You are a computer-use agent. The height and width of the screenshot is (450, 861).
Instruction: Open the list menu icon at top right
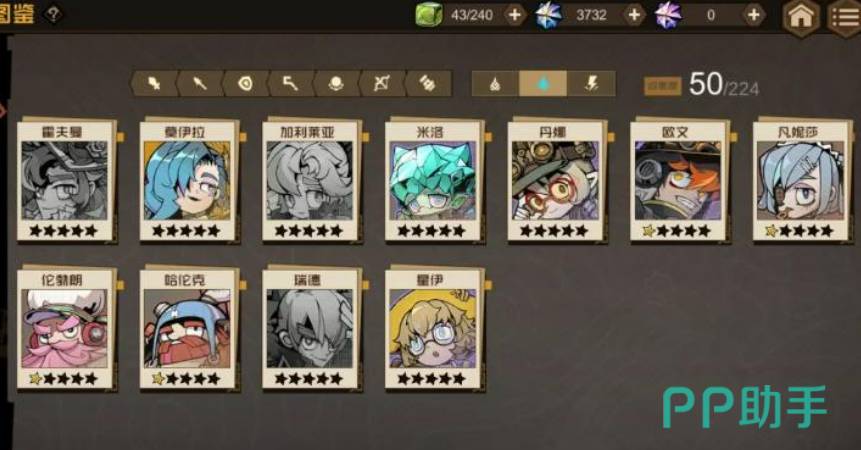[x=846, y=16]
